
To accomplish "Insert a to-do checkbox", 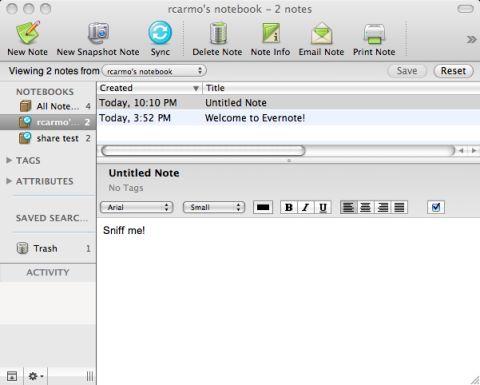I will (x=436, y=207).
